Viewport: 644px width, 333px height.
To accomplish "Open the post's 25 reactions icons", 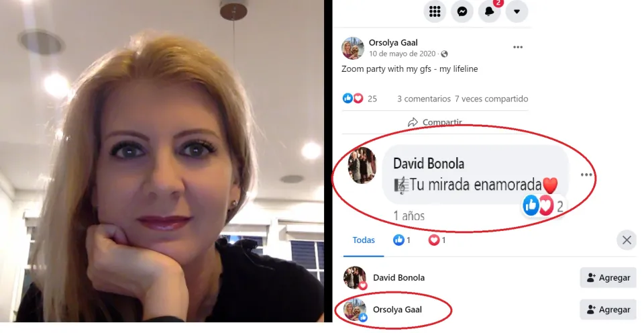I will pos(360,99).
